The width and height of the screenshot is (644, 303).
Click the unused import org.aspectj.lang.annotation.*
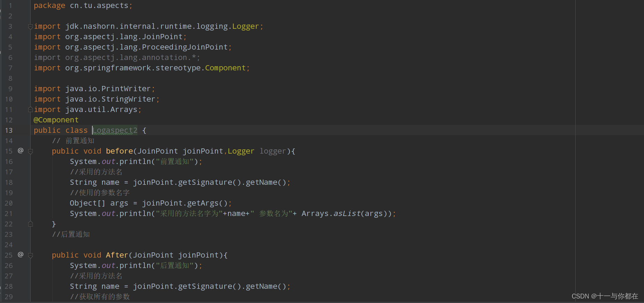(117, 58)
